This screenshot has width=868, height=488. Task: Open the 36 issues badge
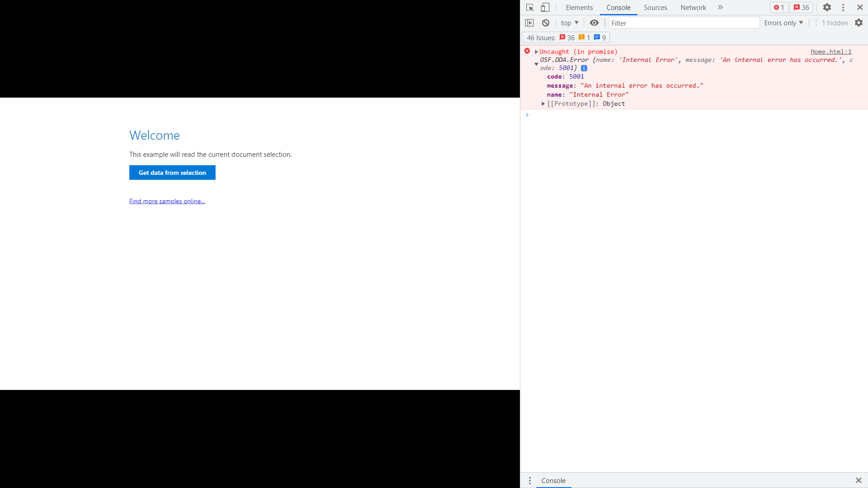801,7
